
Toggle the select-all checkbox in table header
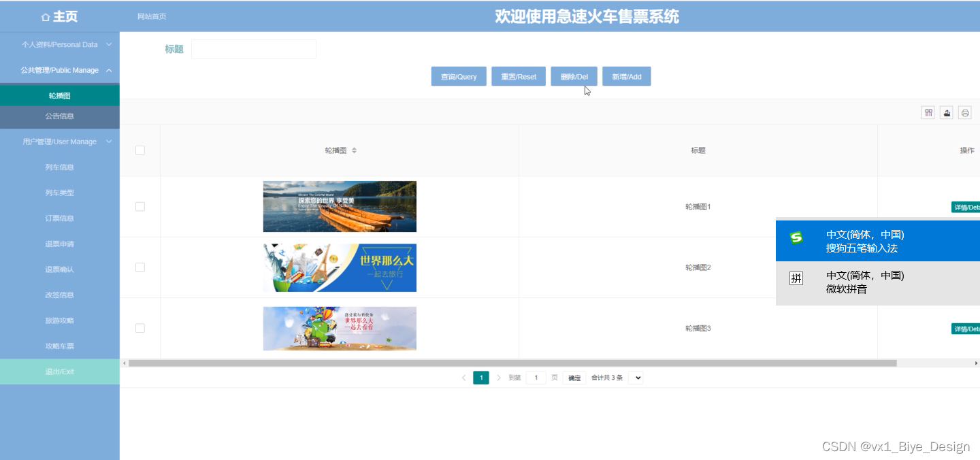point(140,150)
